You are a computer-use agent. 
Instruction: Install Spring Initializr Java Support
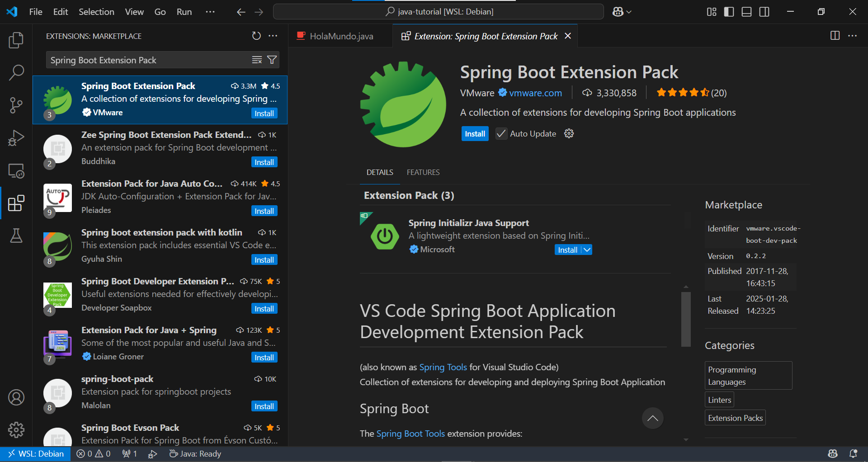click(567, 250)
